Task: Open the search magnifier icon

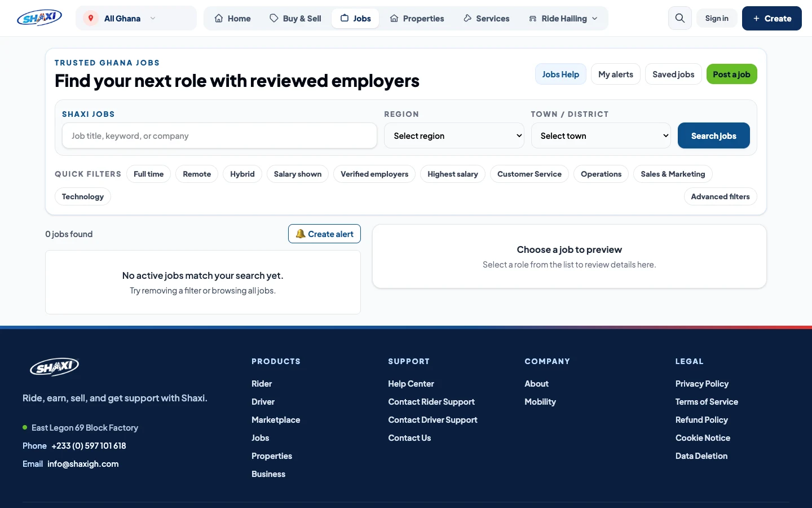Action: (x=680, y=18)
